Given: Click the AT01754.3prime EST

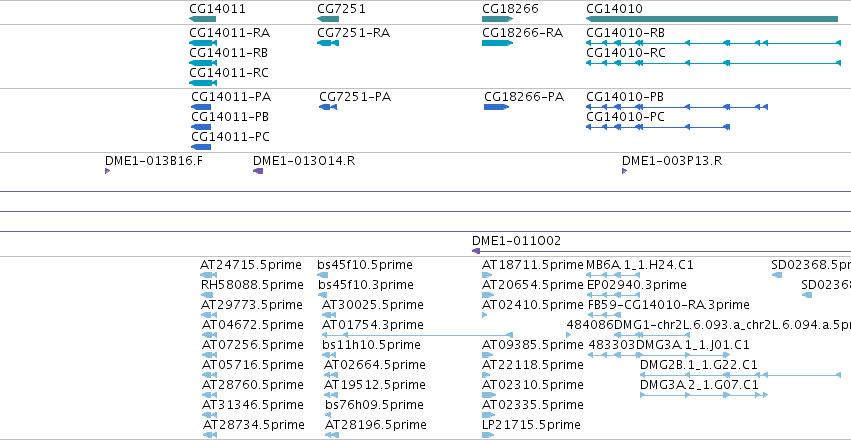Looking at the screenshot, I should (x=417, y=335).
